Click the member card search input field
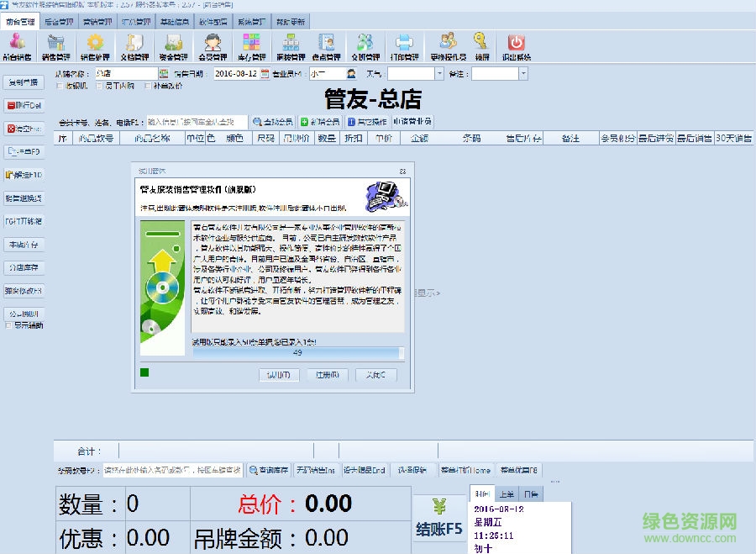The width and height of the screenshot is (756, 554). coord(197,122)
